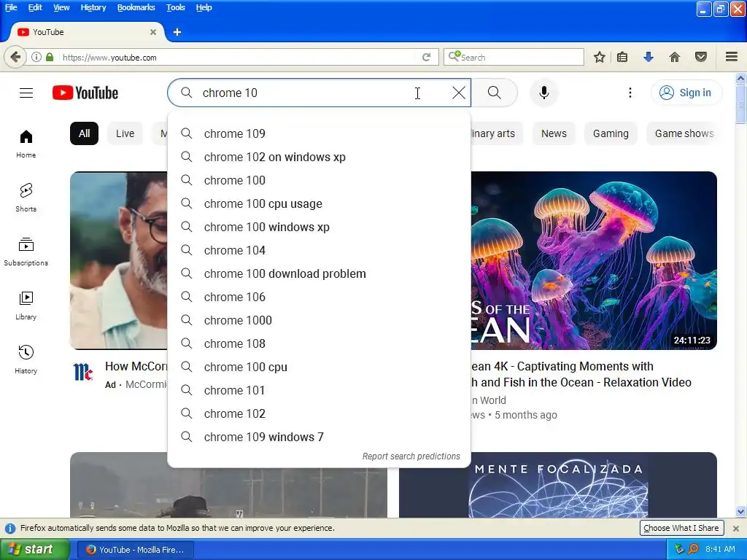Open a new tab with the plus icon
Viewport: 747px width, 560px height.
tap(177, 32)
